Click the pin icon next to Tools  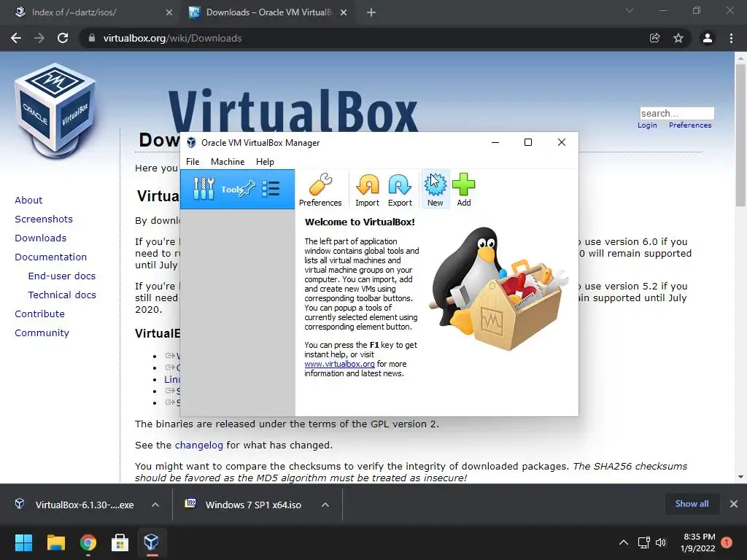point(248,189)
